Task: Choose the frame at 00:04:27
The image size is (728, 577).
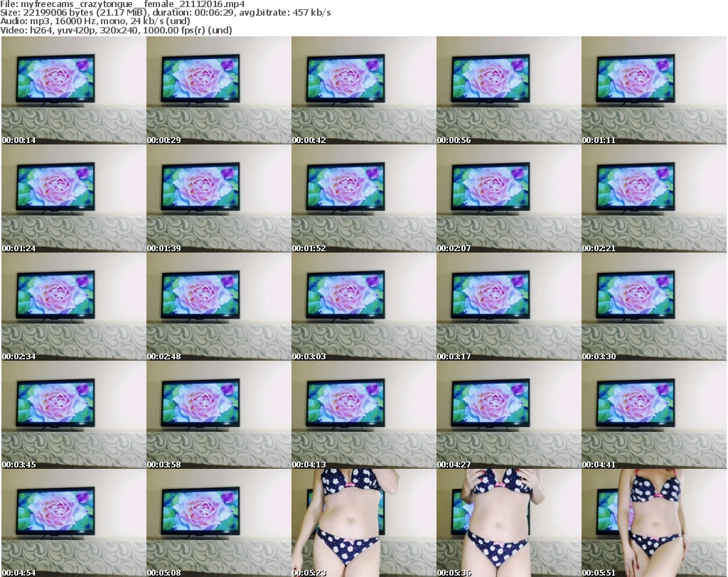Action: [x=508, y=415]
